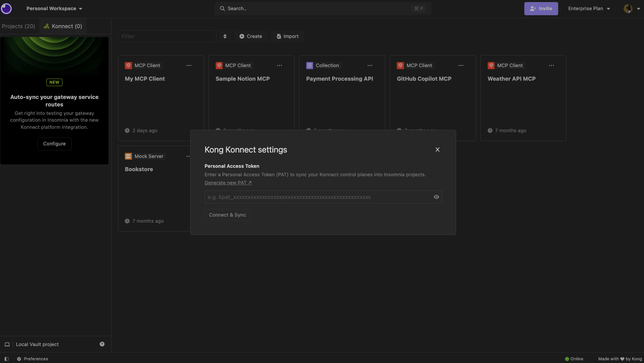Open the options menu for Payment Processing API

click(x=370, y=65)
